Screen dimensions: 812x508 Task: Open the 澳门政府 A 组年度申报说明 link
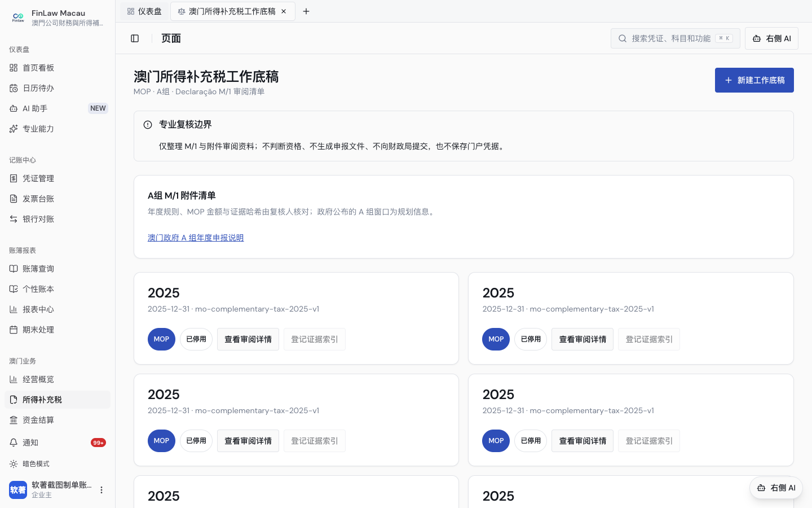(x=196, y=238)
